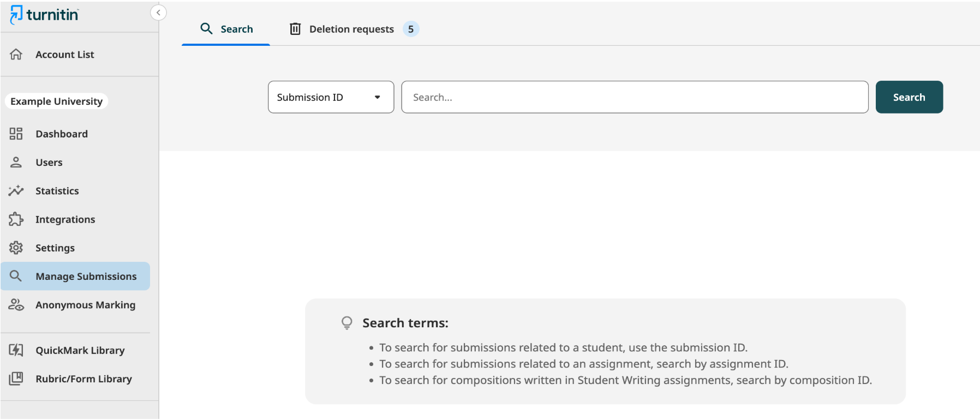Viewport: 980px width, 420px height.
Task: Open Statistics via the chart icon
Action: [x=16, y=191]
